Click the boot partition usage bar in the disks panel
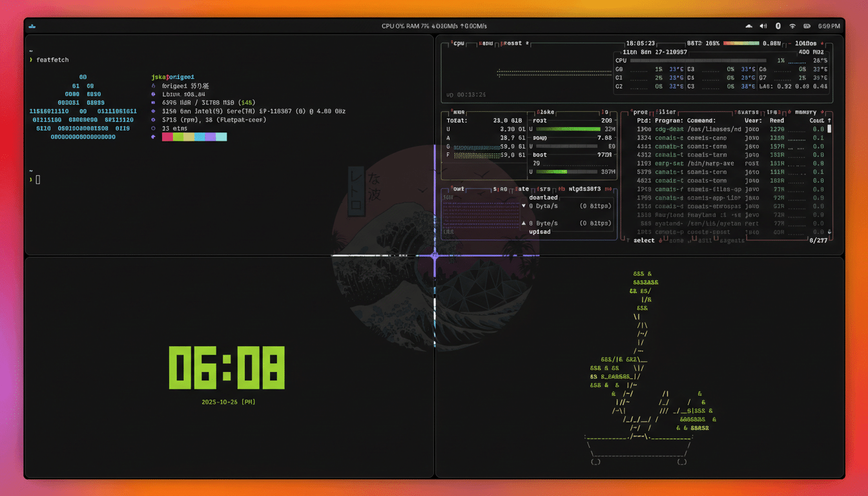 pos(566,172)
